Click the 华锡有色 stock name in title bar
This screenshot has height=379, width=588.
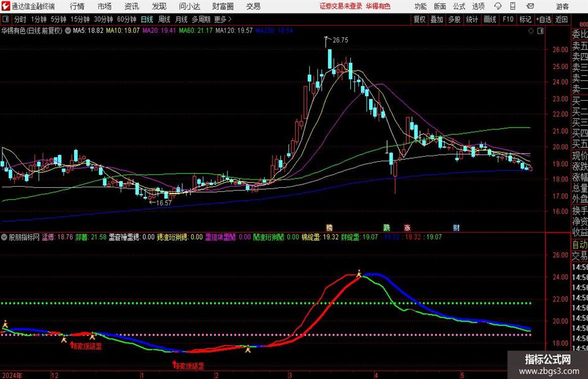[x=378, y=6]
